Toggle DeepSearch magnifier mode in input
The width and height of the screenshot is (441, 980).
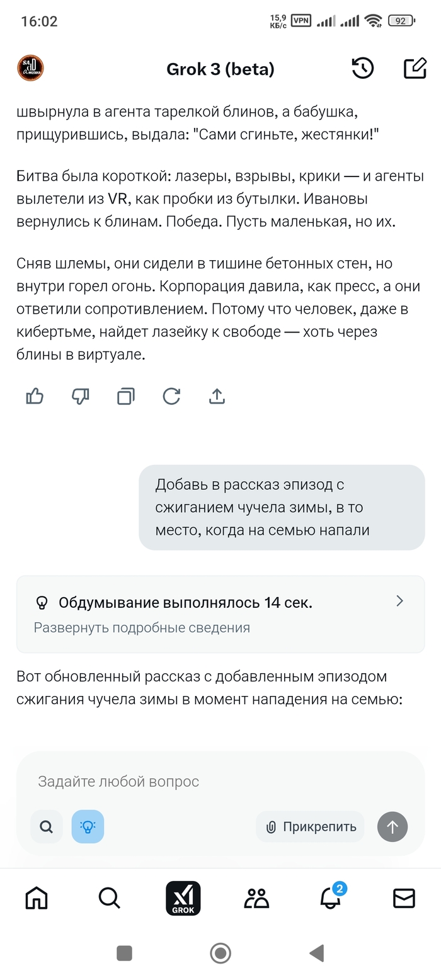(x=47, y=826)
